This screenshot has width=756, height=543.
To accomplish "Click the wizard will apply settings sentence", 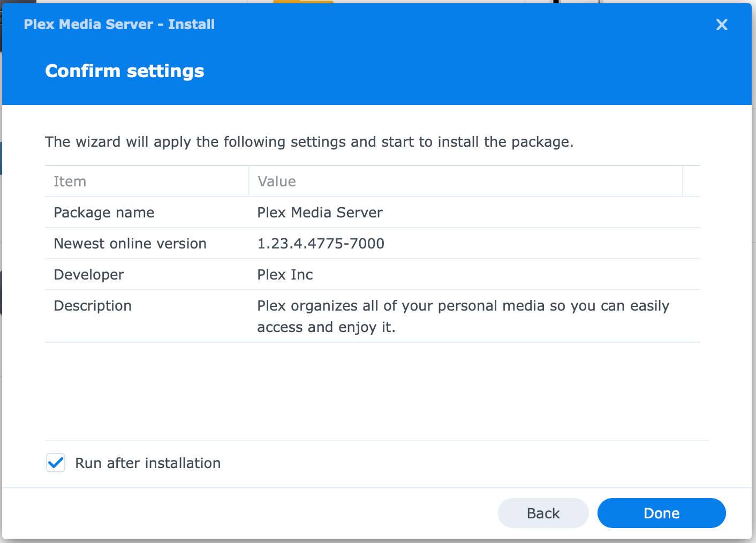I will click(309, 142).
